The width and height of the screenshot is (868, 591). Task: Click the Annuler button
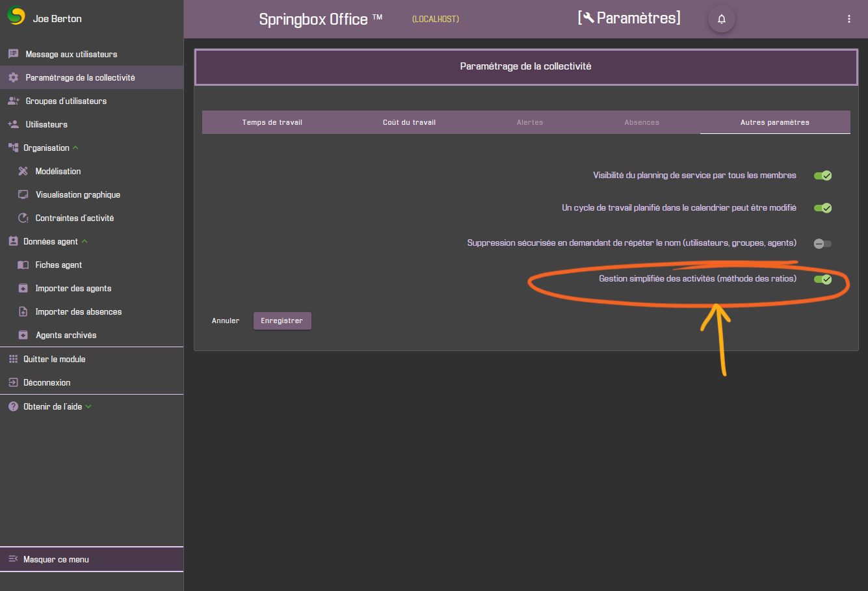[x=226, y=321]
